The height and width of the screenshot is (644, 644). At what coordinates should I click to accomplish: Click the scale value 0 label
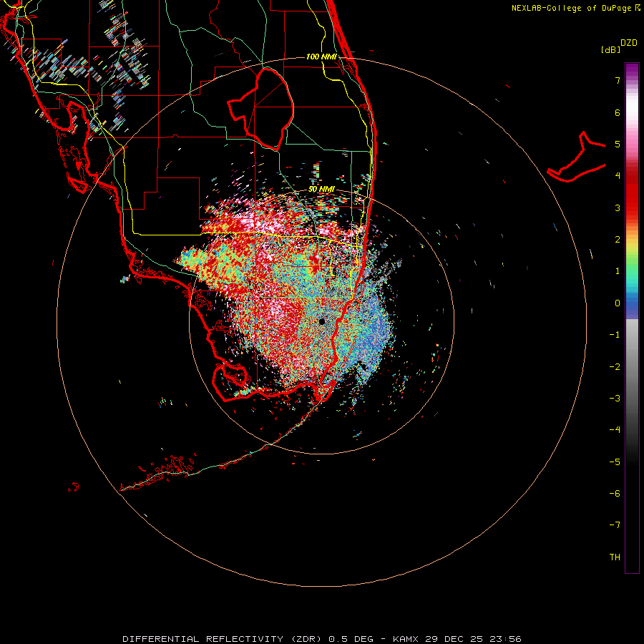pos(618,303)
